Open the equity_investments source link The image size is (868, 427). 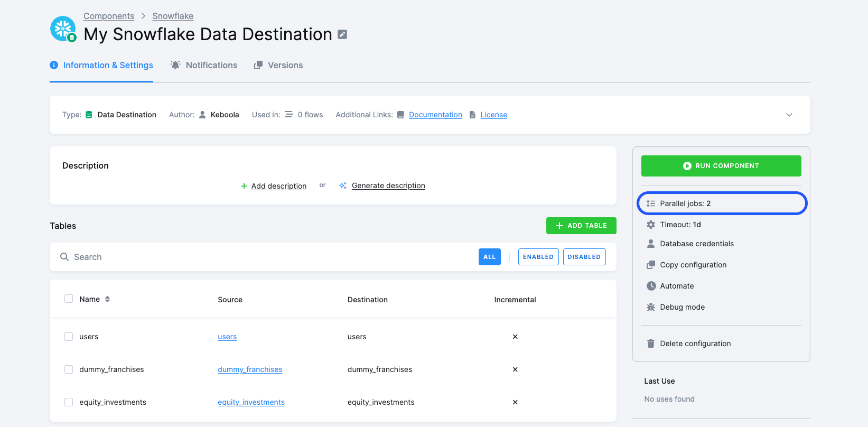coord(251,402)
